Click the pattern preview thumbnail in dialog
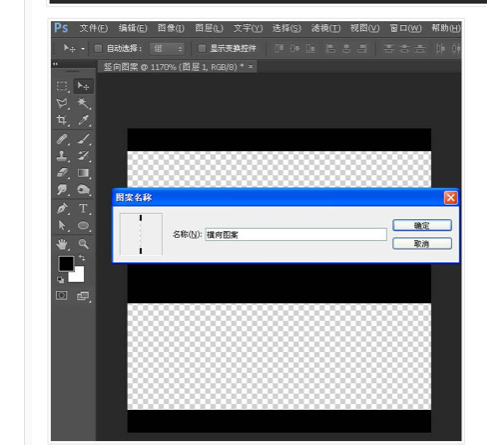 tap(141, 234)
